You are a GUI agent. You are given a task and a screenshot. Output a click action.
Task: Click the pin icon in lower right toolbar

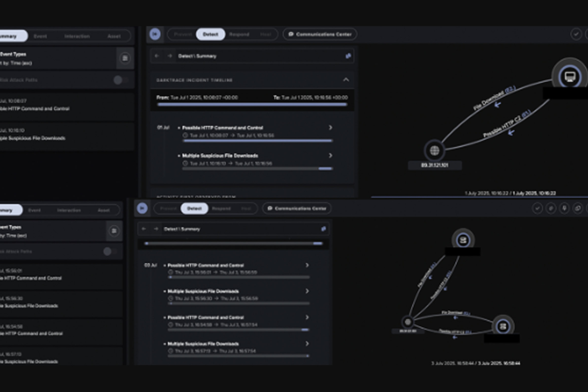point(565,208)
